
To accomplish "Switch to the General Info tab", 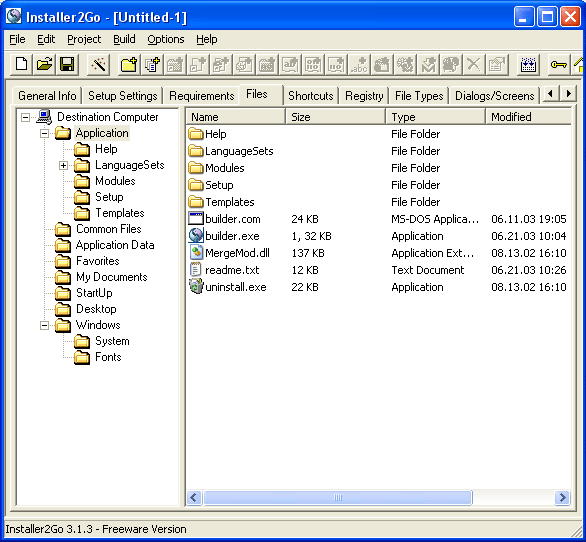I will (47, 96).
